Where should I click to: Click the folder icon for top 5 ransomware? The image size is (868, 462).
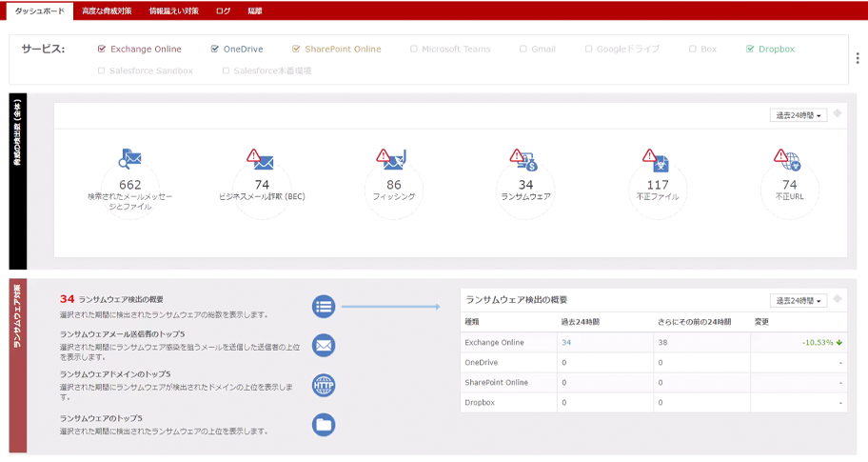[x=324, y=425]
